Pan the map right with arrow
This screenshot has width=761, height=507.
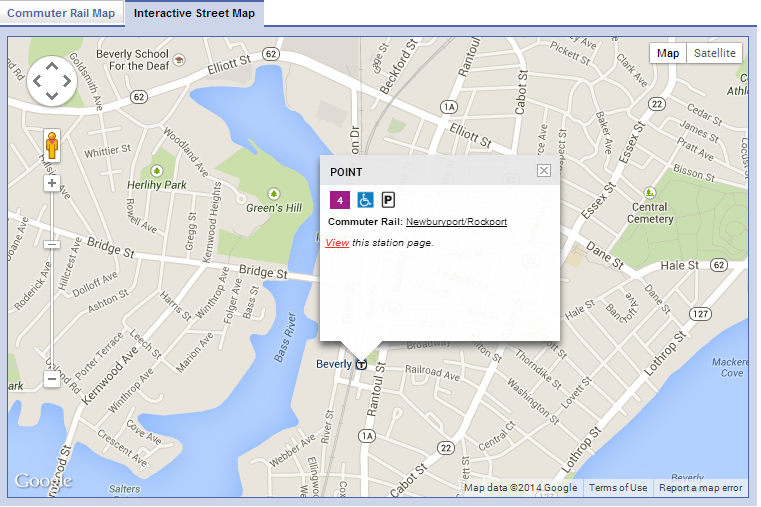tap(66, 81)
